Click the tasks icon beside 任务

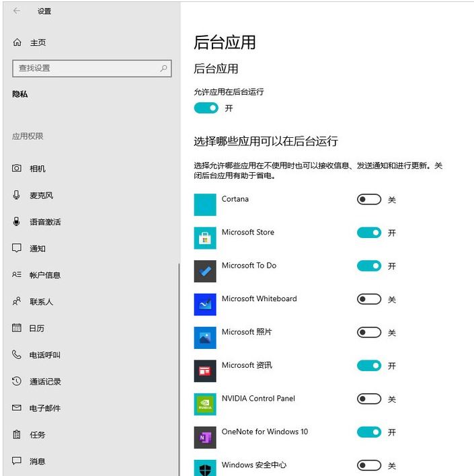(17, 434)
